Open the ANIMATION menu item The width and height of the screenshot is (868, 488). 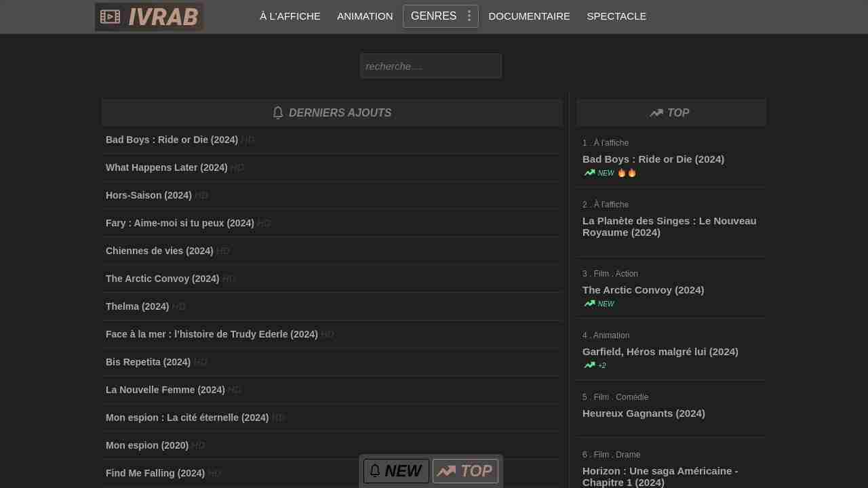pos(365,16)
